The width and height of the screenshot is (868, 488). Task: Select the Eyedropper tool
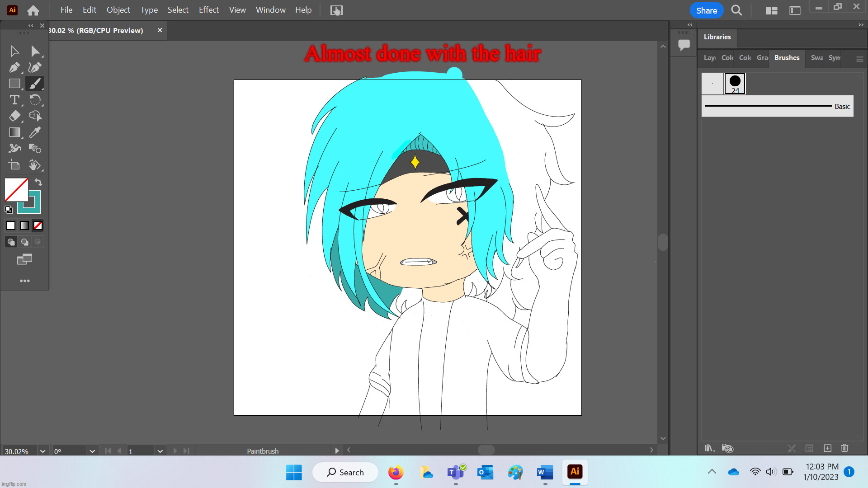click(35, 132)
